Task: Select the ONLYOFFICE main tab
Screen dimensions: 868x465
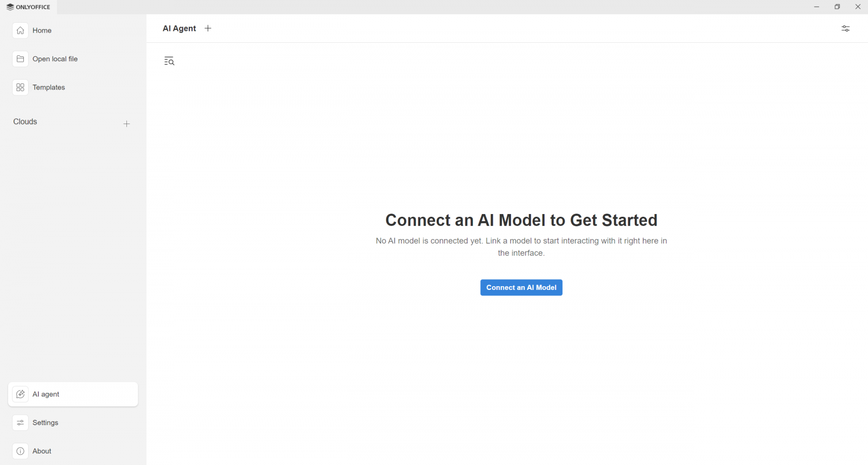Action: coord(28,7)
